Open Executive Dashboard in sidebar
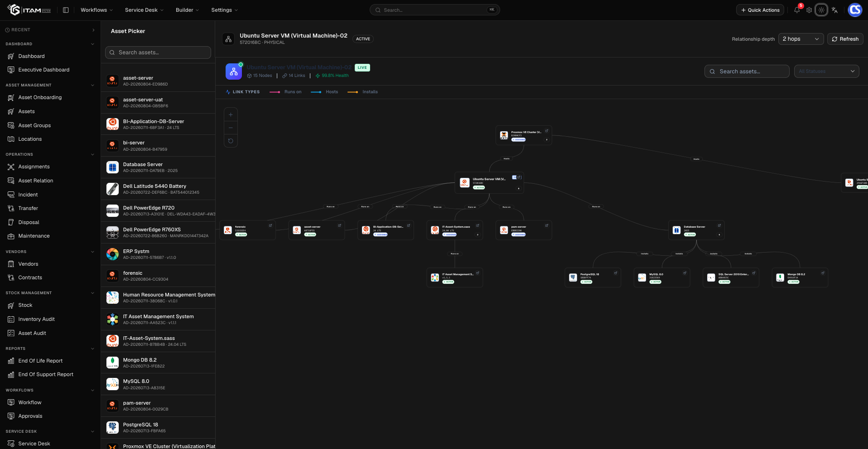The image size is (868, 449). point(44,70)
